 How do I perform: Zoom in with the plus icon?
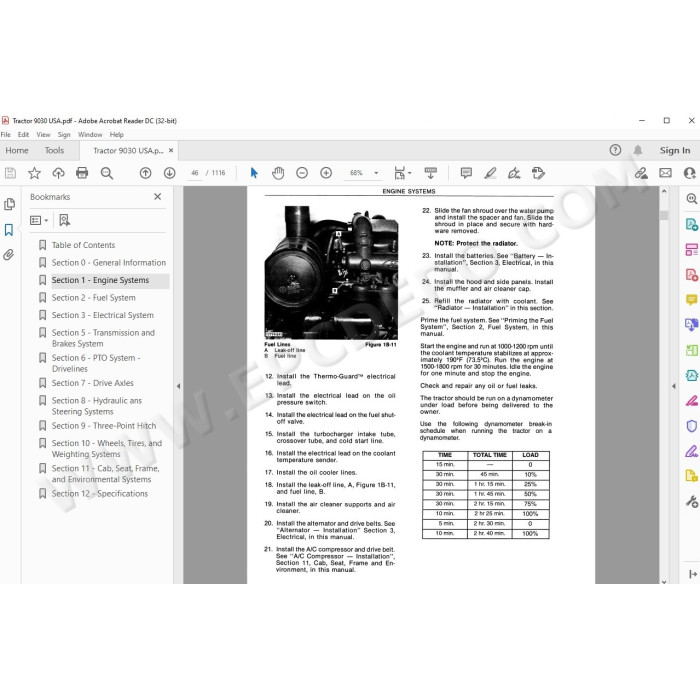click(x=326, y=173)
